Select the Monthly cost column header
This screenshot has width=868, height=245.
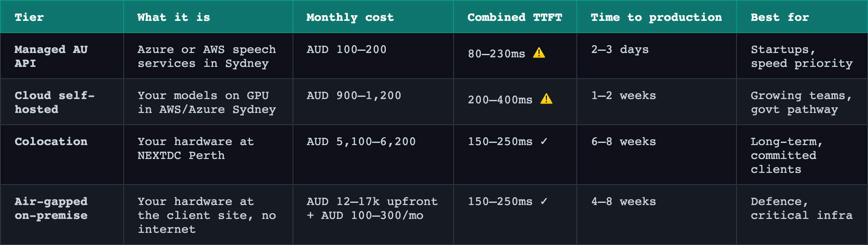(350, 17)
